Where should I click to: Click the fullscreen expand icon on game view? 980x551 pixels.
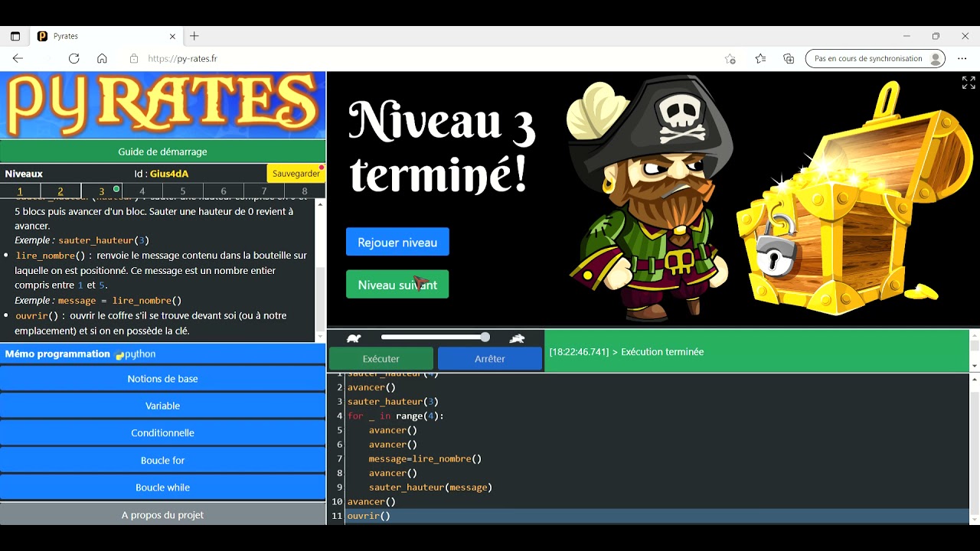969,83
